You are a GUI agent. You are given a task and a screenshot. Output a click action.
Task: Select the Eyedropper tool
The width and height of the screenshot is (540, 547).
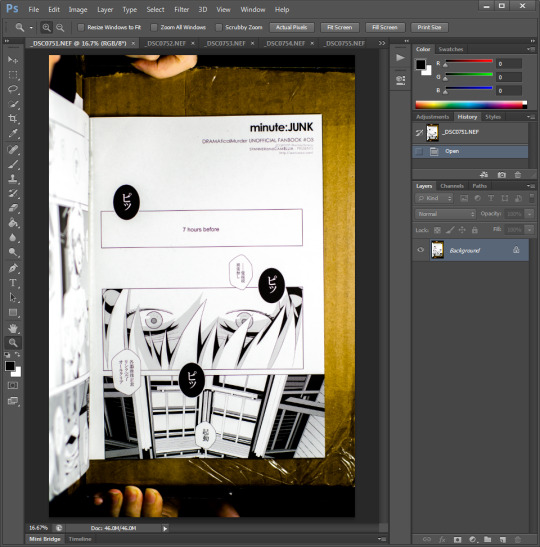[13, 133]
